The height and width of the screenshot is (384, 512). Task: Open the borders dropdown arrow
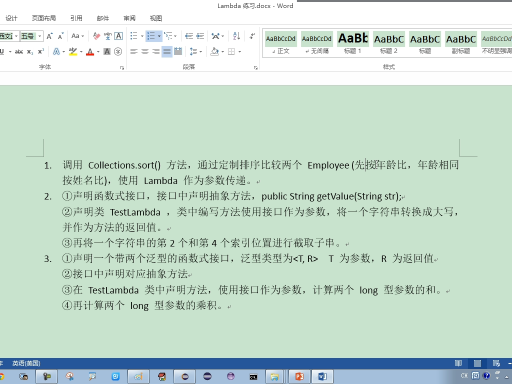coord(240,52)
